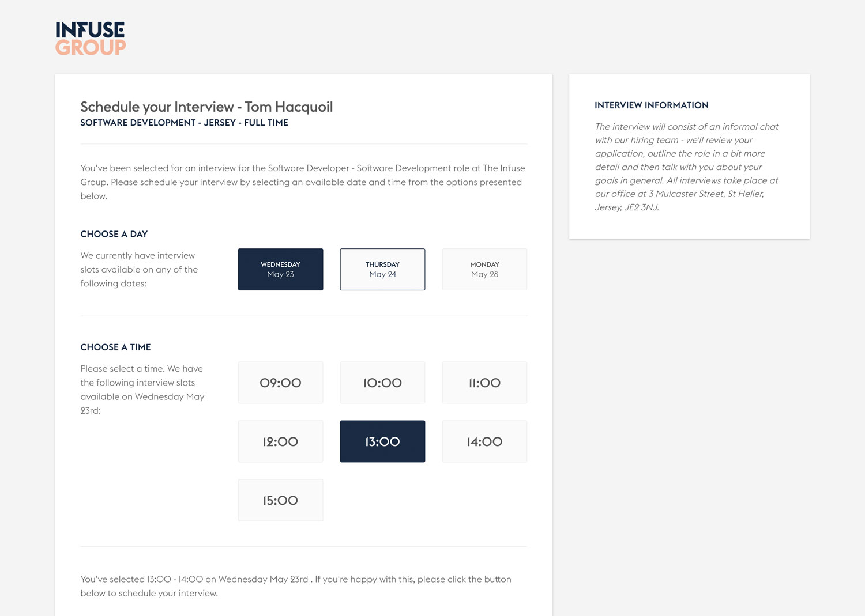Image resolution: width=865 pixels, height=616 pixels.
Task: Click the "You've been selected" intro paragraph
Action: [302, 182]
